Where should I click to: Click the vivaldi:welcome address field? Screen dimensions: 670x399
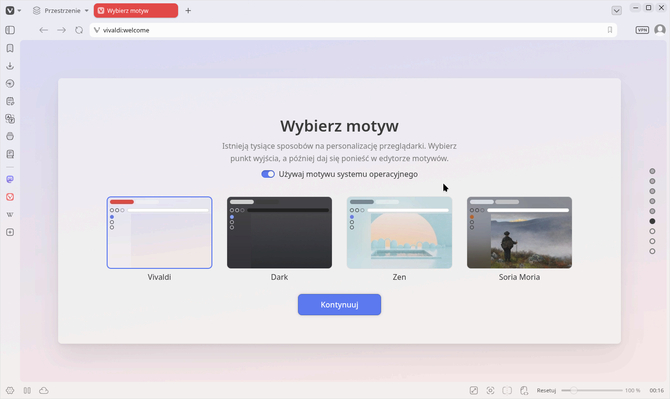(x=353, y=30)
